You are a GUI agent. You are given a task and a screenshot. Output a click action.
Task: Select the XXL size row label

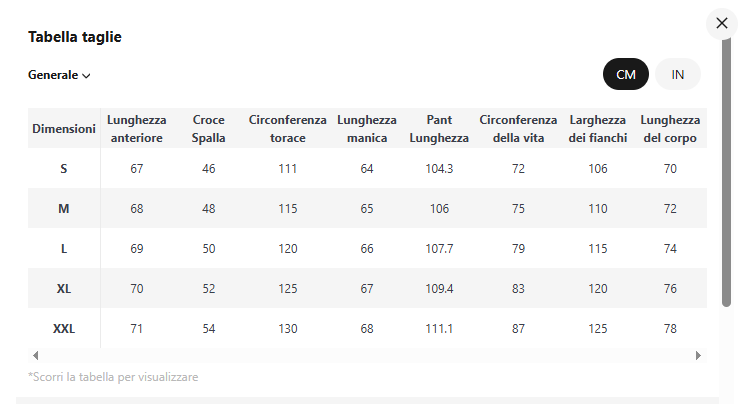[x=63, y=328]
